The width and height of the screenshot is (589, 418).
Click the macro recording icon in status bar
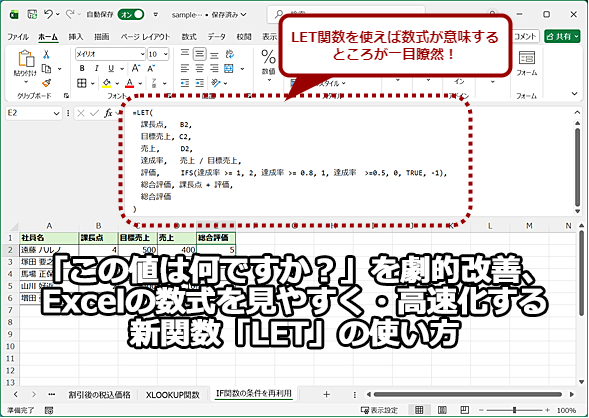click(x=49, y=410)
